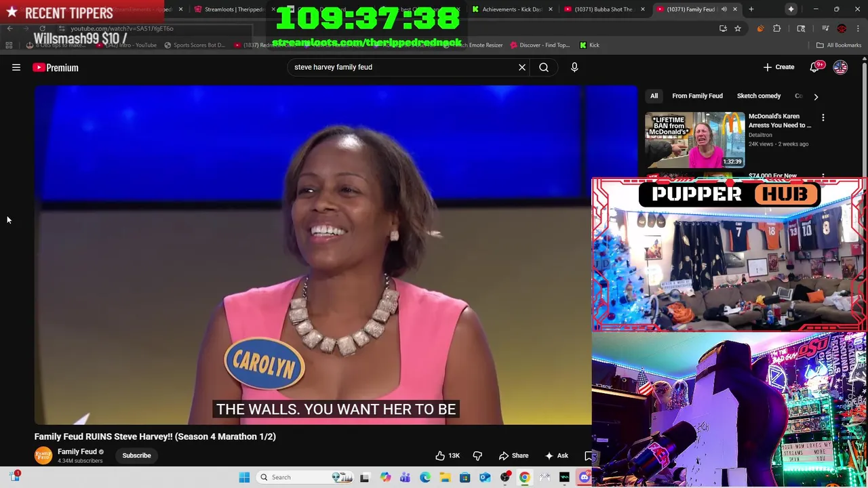The width and height of the screenshot is (868, 488).
Task: Click Create in the YouTube header
Action: tap(778, 67)
